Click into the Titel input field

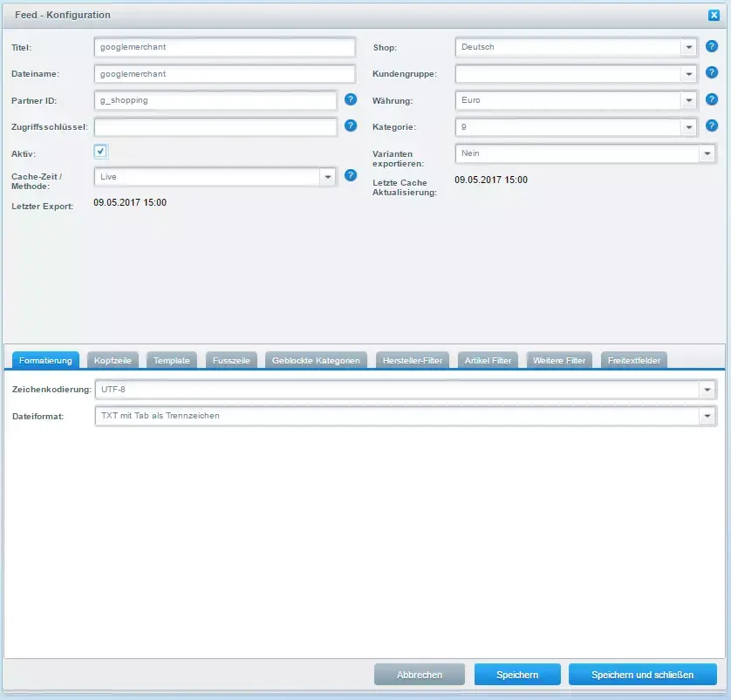[x=224, y=47]
